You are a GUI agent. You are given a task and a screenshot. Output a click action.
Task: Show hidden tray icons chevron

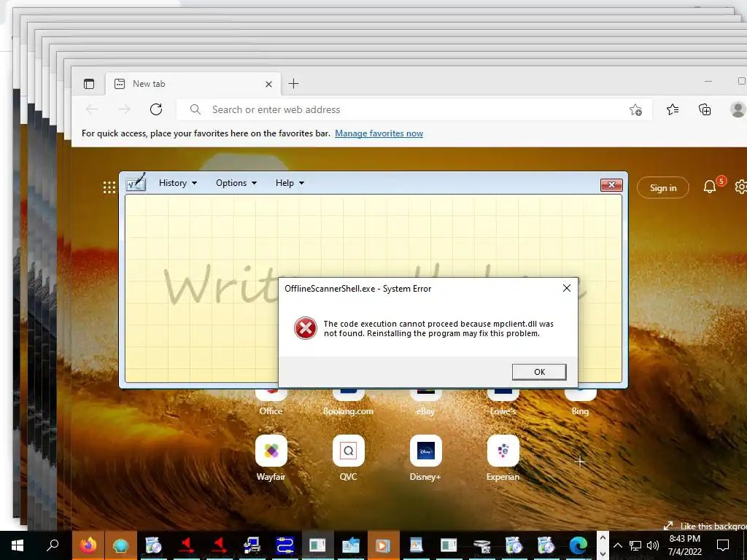pyautogui.click(x=617, y=545)
